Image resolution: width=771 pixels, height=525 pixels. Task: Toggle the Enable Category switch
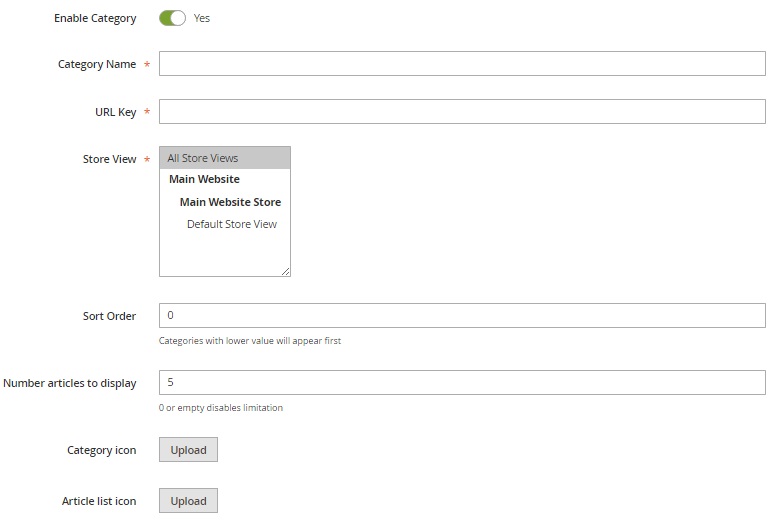point(173,18)
